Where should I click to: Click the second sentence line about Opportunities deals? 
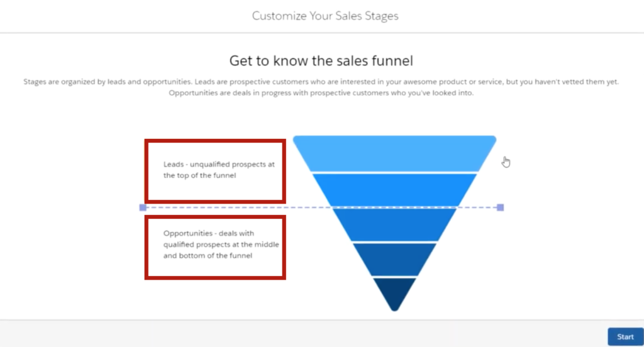click(321, 93)
